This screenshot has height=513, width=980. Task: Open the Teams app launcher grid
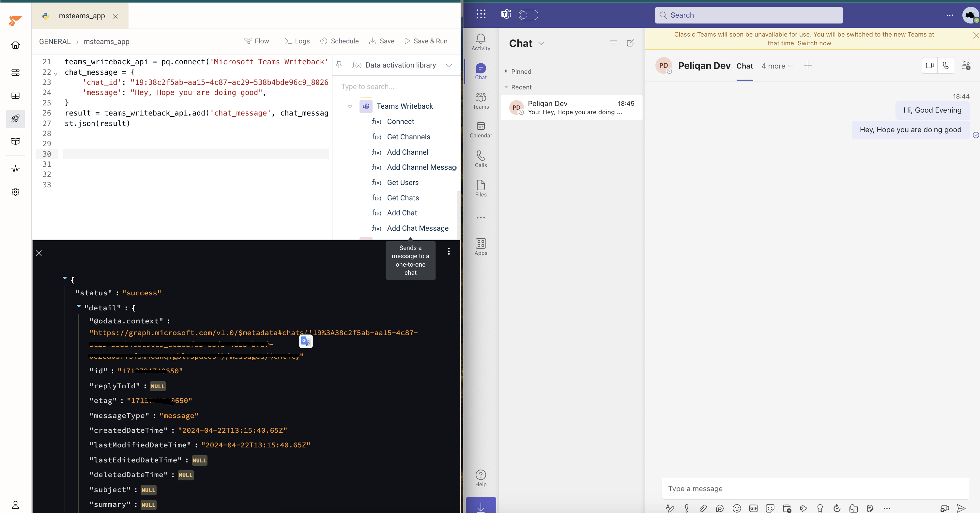point(481,14)
